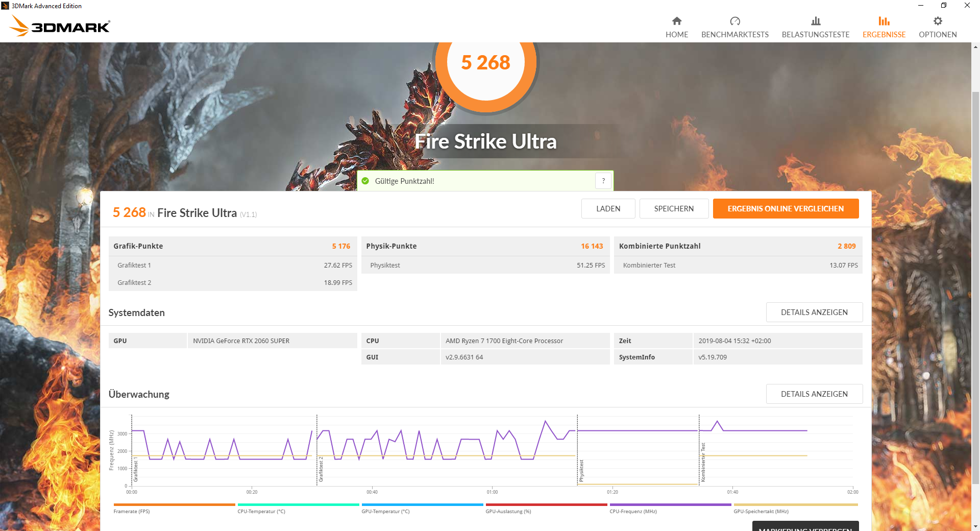Click the green valid score checkmark

tap(365, 181)
